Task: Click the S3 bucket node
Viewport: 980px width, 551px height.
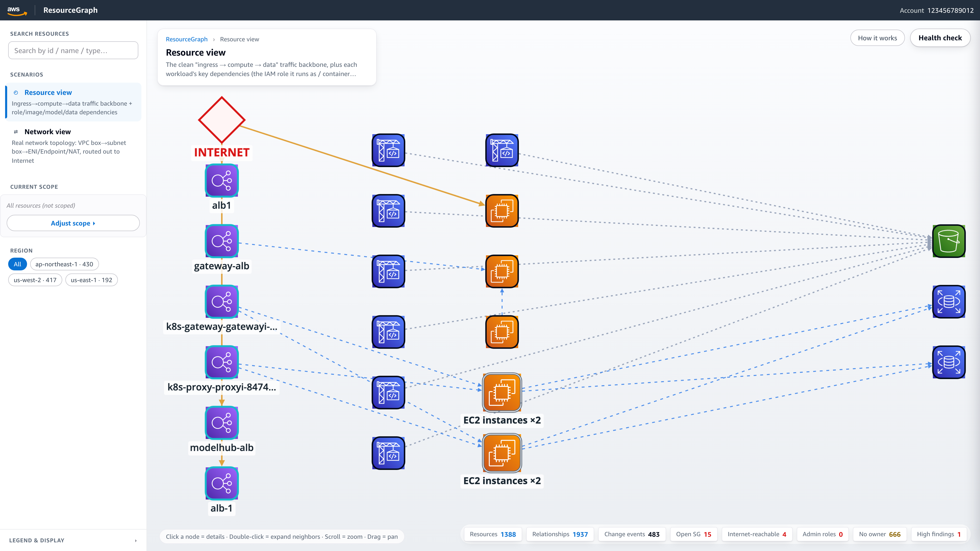Action: click(949, 241)
